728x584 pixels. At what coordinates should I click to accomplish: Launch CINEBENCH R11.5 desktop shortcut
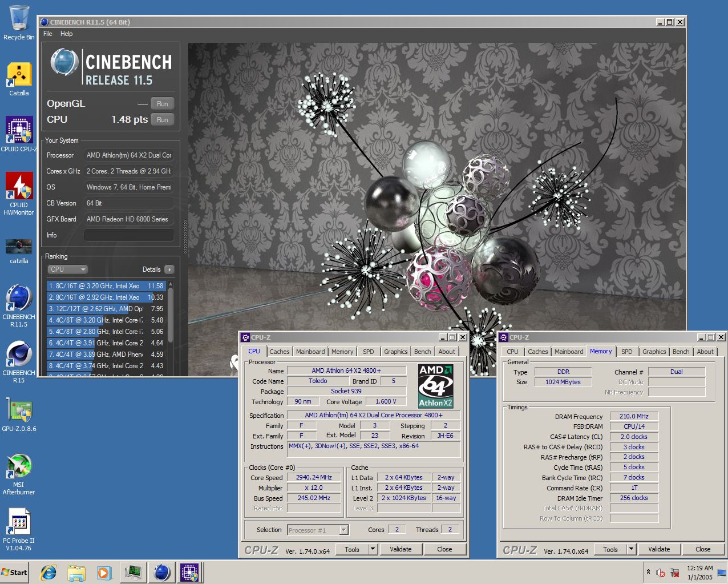tap(19, 306)
